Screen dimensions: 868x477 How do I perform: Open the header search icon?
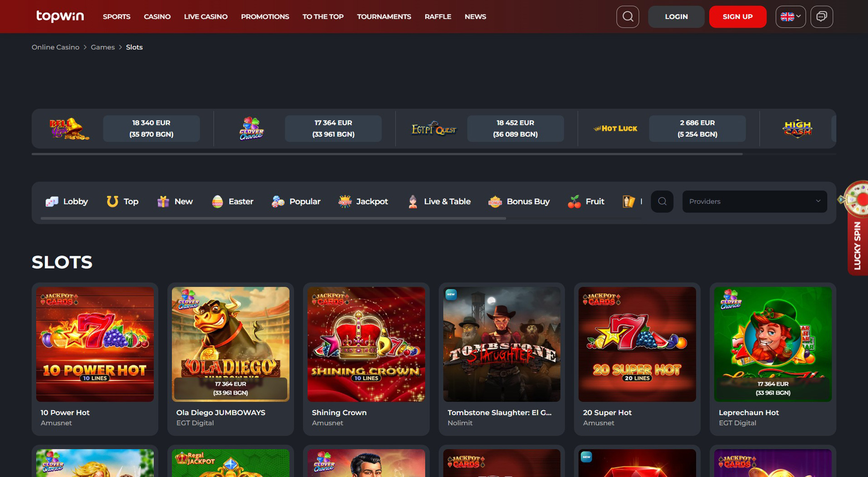point(628,17)
